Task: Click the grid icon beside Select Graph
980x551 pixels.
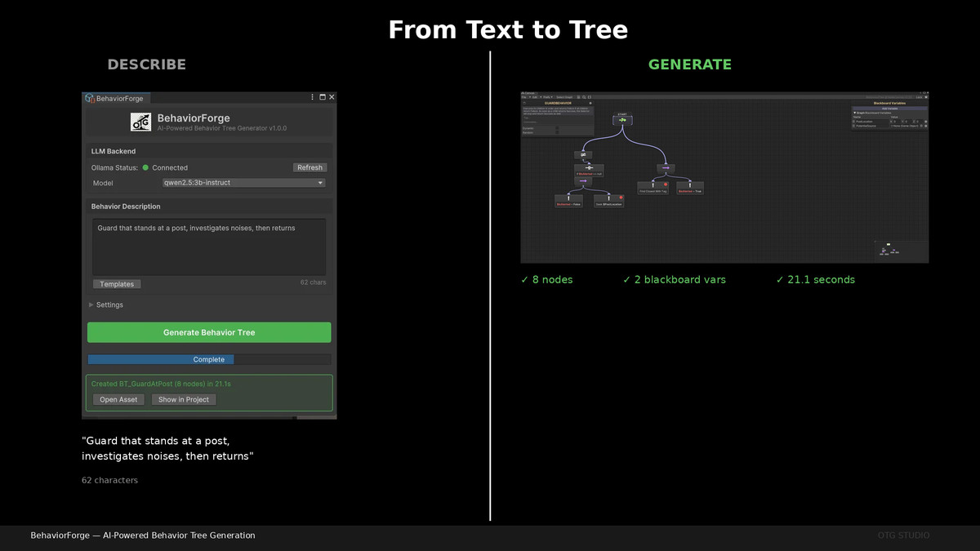Action: [578, 97]
